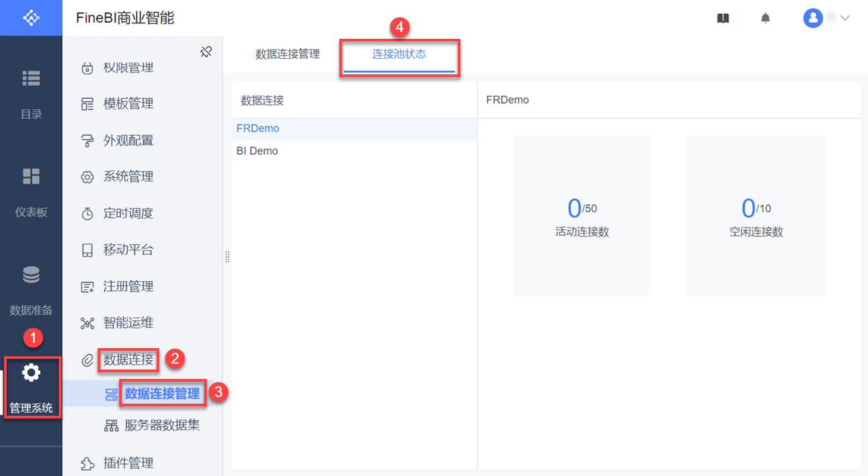Open the help document book icon
868x476 pixels.
(723, 18)
